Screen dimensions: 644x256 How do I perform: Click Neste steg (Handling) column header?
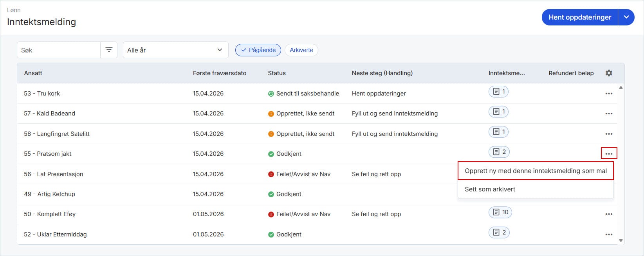(x=382, y=73)
